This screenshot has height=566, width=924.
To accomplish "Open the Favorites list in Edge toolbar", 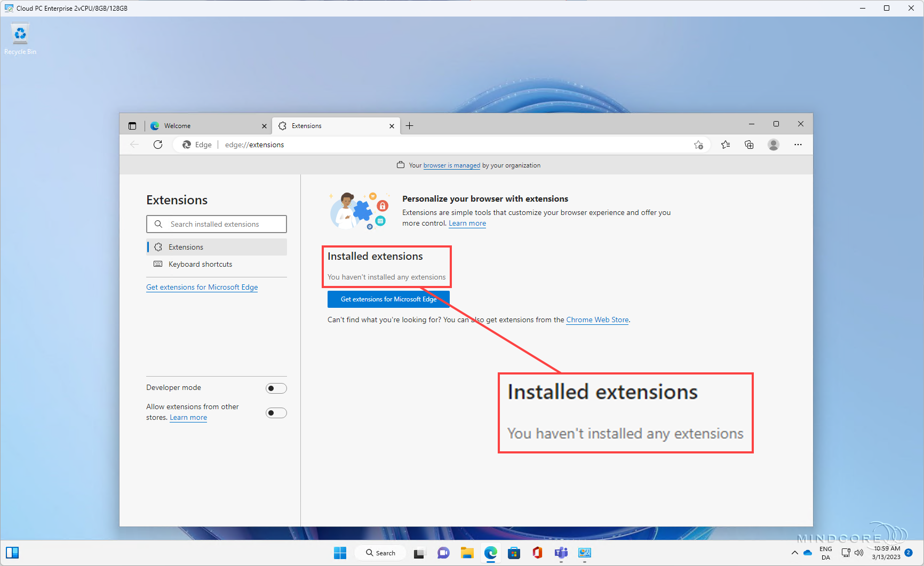I will point(725,145).
